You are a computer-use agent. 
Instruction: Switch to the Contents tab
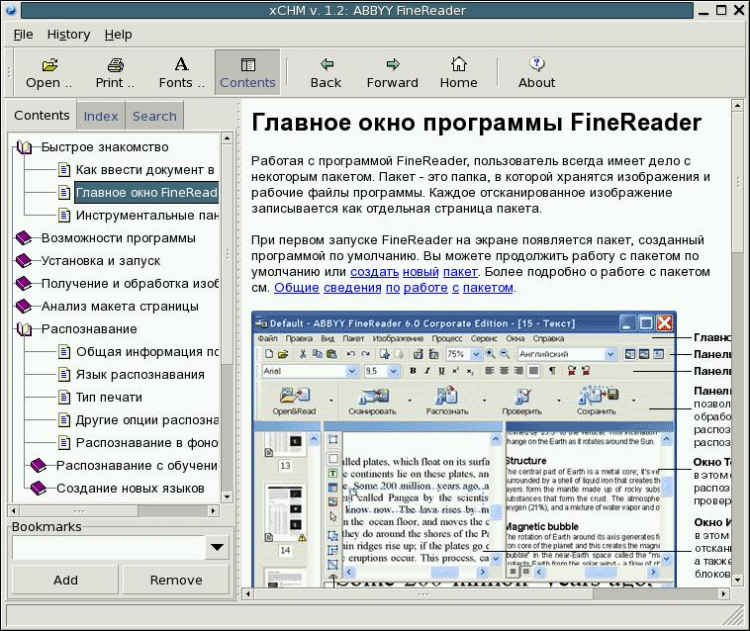tap(42, 115)
